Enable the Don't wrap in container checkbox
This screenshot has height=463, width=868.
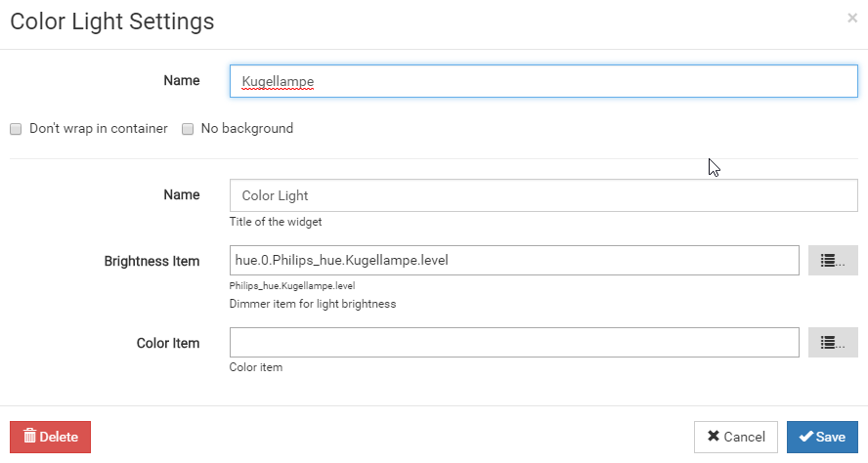16,129
